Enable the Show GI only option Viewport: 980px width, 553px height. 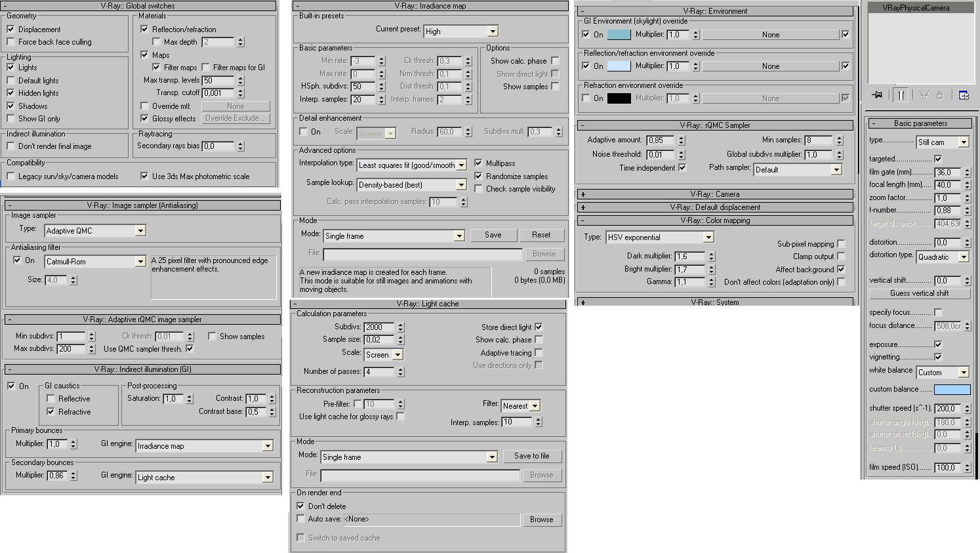tap(10, 119)
